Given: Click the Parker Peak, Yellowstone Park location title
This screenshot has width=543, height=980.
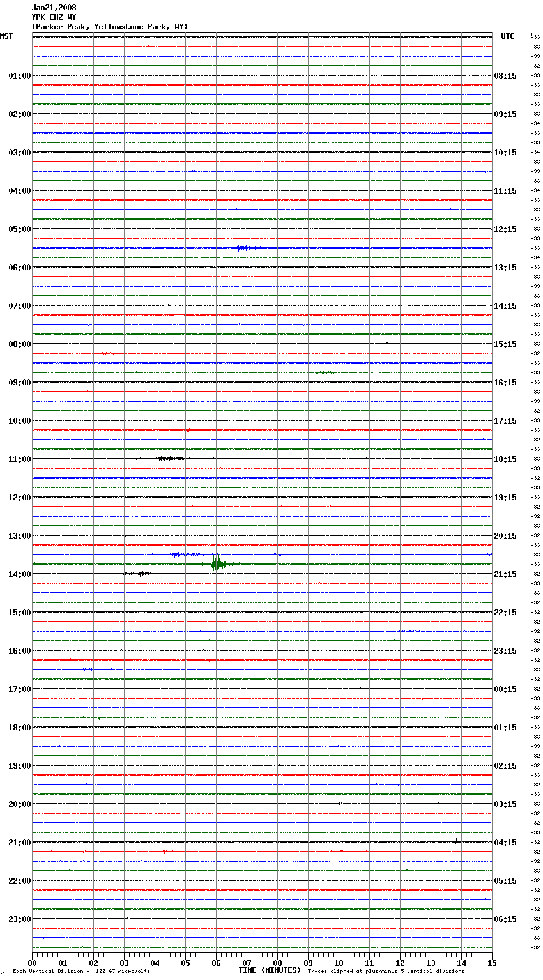Looking at the screenshot, I should click(x=109, y=27).
